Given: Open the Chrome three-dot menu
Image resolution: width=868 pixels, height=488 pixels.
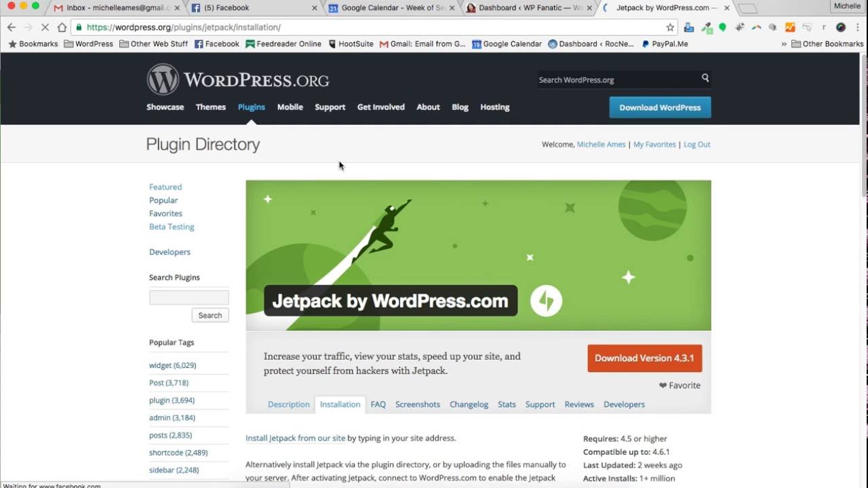Looking at the screenshot, I should coord(857,27).
